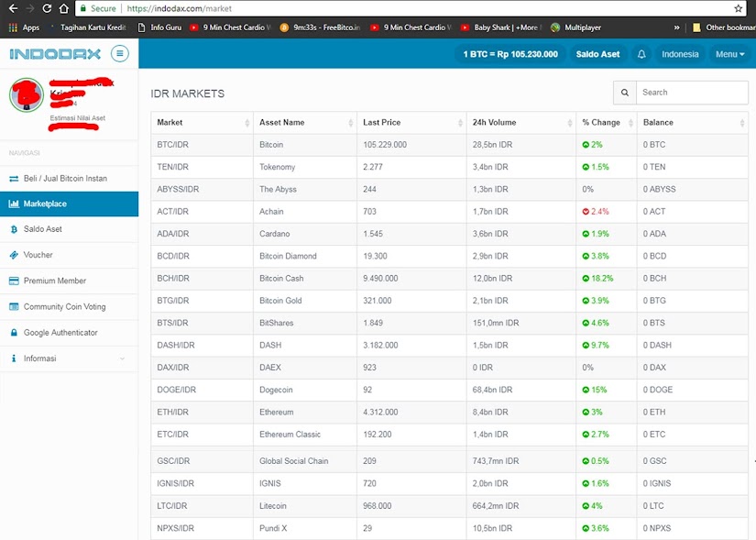Open Community Coin Voting in sidebar

point(69,306)
